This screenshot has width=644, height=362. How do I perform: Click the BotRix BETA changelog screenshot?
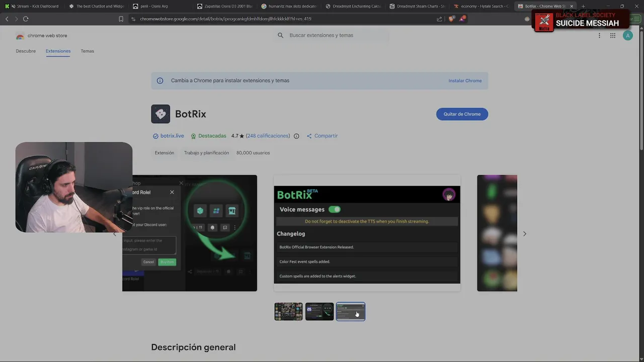coord(367,233)
